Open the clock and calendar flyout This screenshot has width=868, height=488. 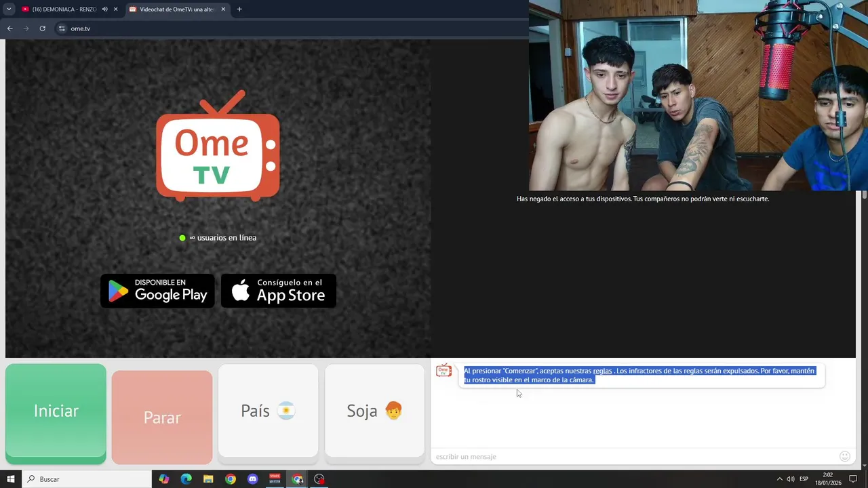[x=828, y=479]
